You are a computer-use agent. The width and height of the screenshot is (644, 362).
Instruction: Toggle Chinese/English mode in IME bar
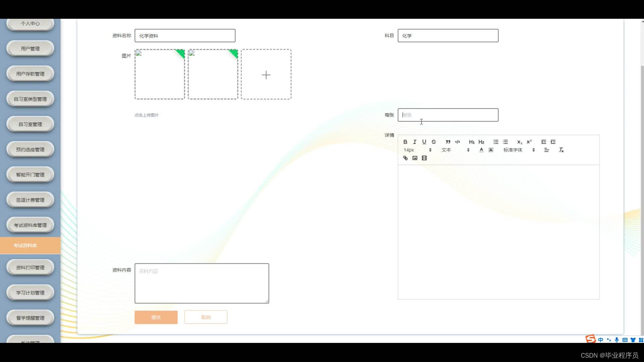(x=600, y=340)
